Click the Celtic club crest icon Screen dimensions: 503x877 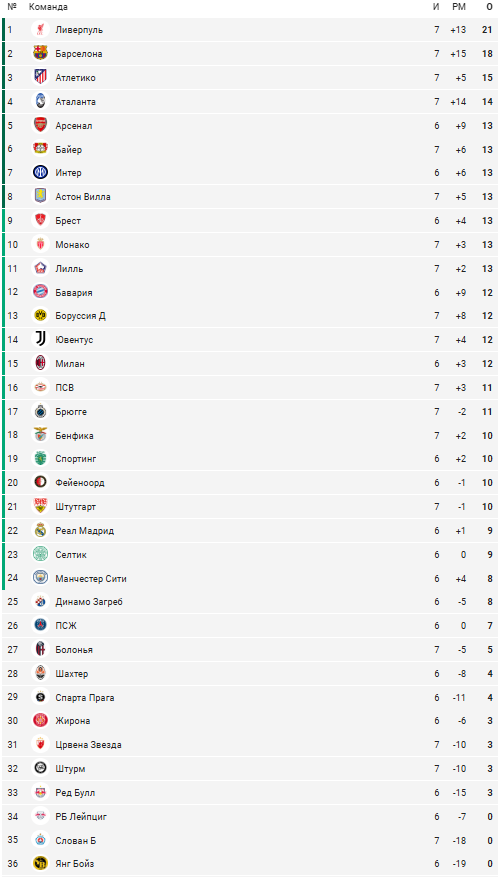(x=40, y=554)
